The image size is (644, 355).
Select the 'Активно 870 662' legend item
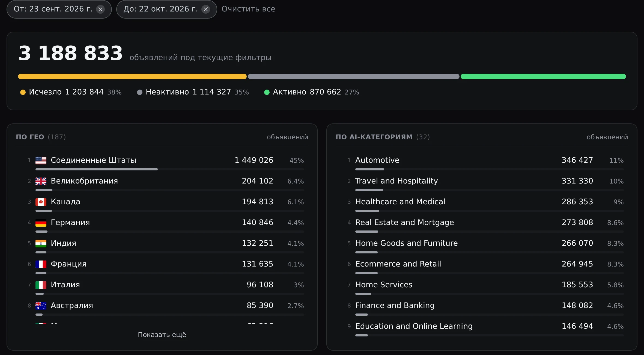point(312,92)
